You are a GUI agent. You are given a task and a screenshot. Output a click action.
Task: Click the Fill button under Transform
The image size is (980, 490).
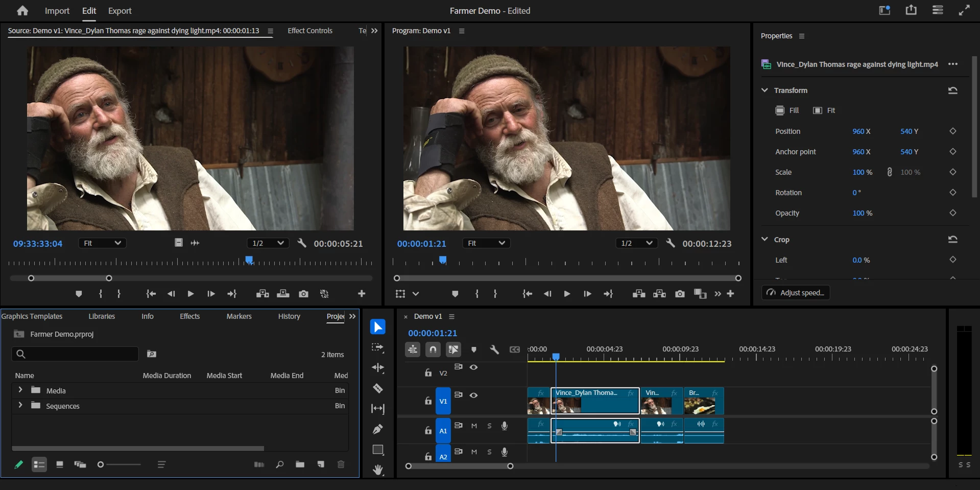(787, 110)
